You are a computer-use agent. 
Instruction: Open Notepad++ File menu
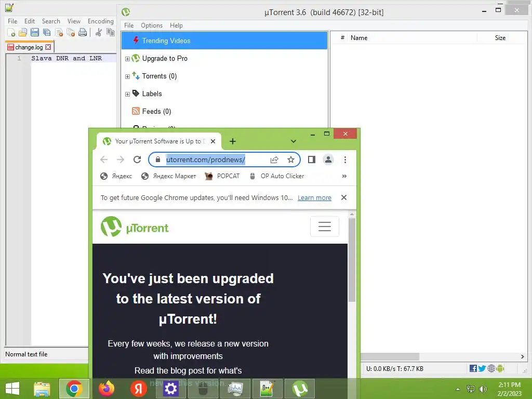(x=12, y=21)
